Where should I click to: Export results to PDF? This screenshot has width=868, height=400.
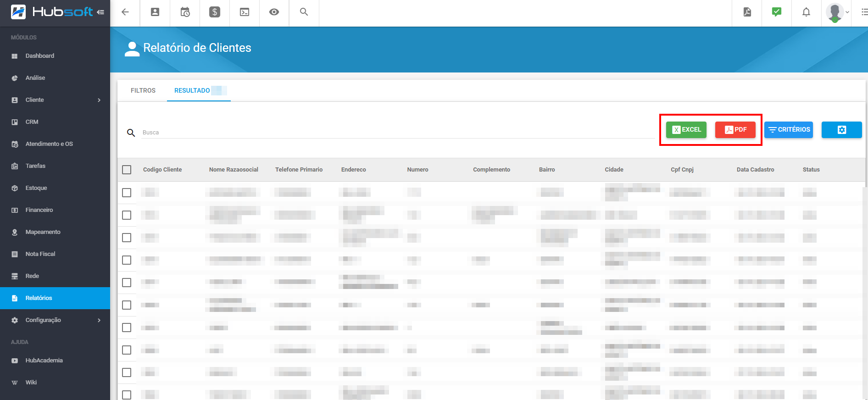(x=735, y=130)
